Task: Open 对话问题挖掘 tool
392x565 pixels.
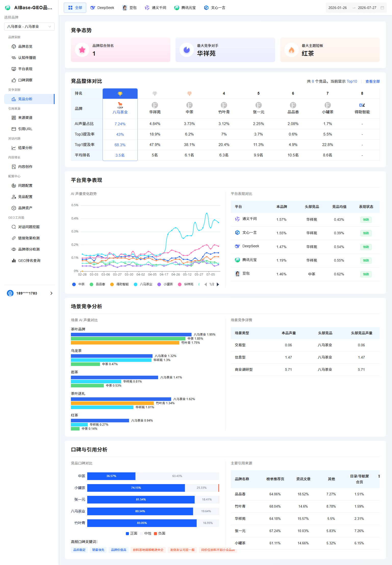Action: 29,227
